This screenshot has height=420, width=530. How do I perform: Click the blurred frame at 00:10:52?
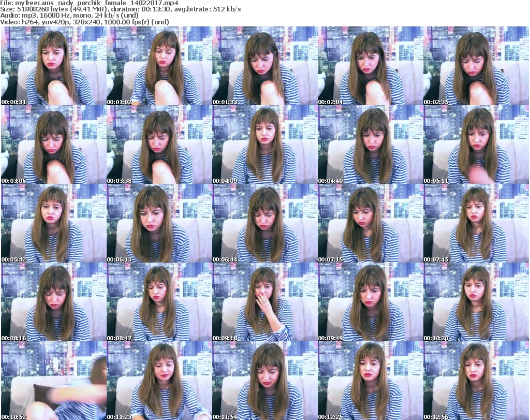53,381
